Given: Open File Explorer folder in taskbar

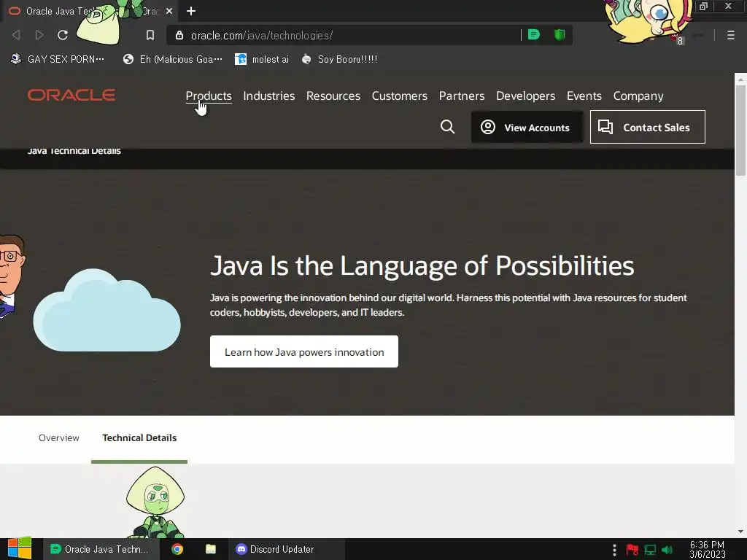Looking at the screenshot, I should point(211,549).
